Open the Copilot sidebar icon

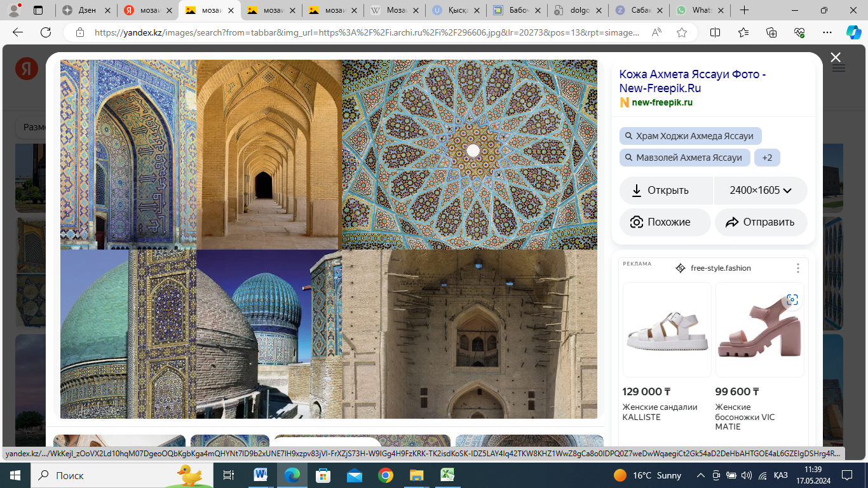(853, 32)
